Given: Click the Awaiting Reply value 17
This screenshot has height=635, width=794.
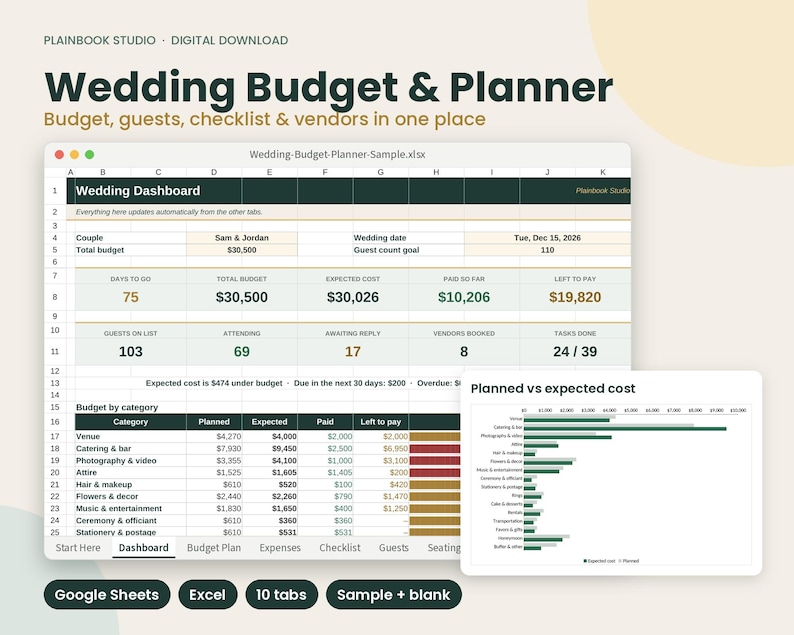Looking at the screenshot, I should click(353, 351).
